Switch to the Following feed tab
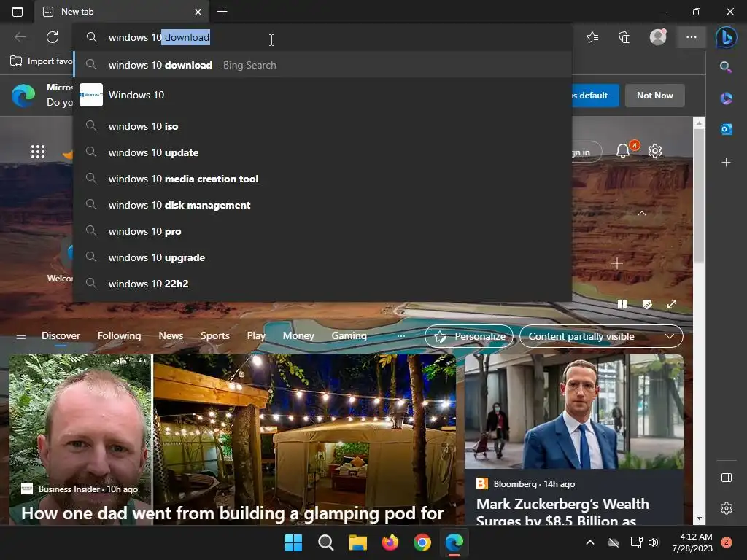Screen dimensions: 747x560 click(119, 335)
